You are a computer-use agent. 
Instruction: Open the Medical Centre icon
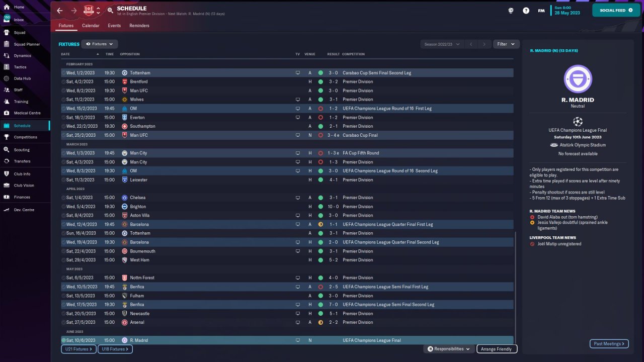[7, 113]
